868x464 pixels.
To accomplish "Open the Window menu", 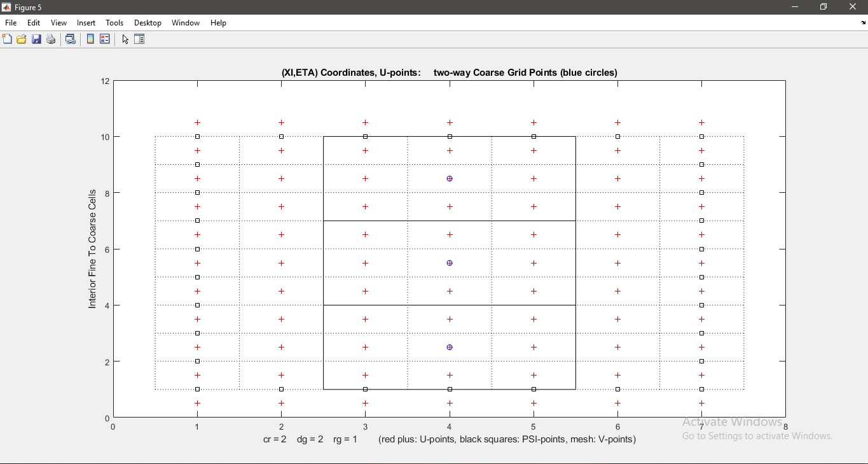I will (186, 23).
